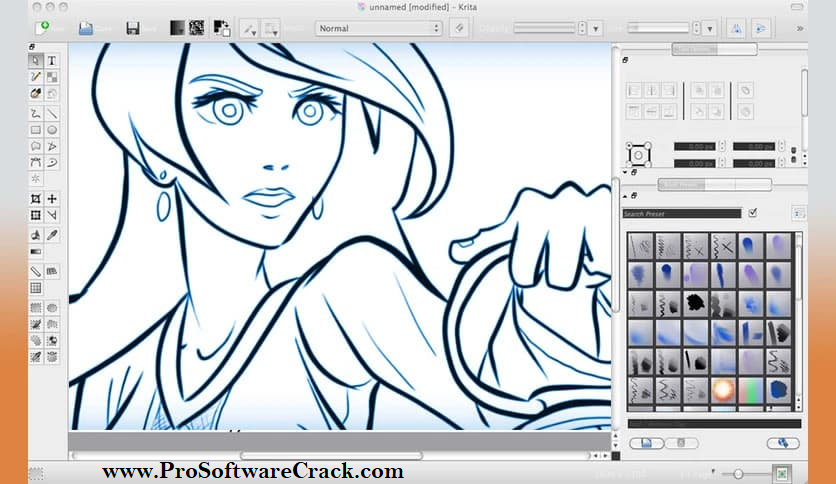The width and height of the screenshot is (836, 484).
Task: Choose the dark blue blob brush preset
Action: tap(778, 390)
